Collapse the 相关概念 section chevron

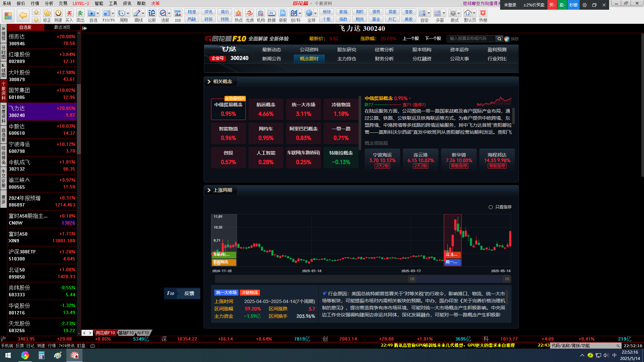(x=209, y=81)
